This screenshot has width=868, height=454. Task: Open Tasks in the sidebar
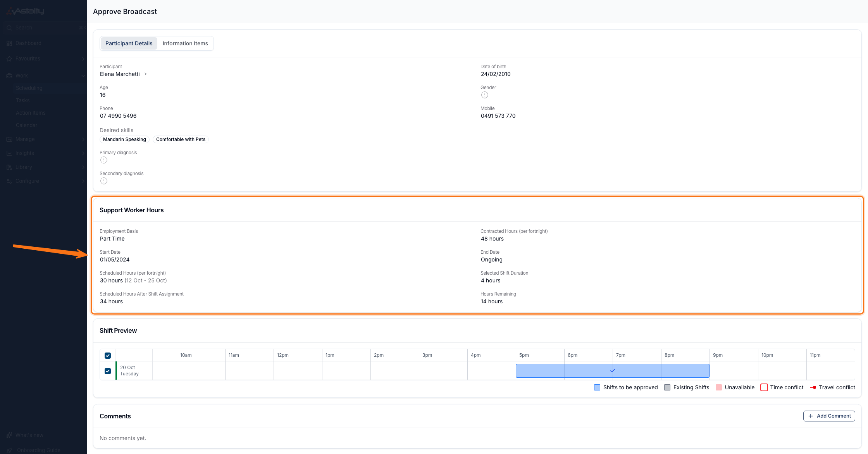tap(23, 101)
